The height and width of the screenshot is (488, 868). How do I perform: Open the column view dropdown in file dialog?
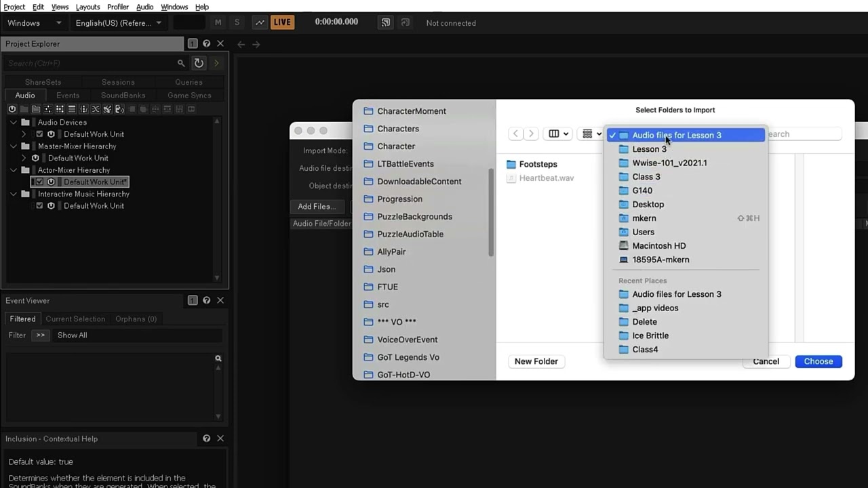558,134
